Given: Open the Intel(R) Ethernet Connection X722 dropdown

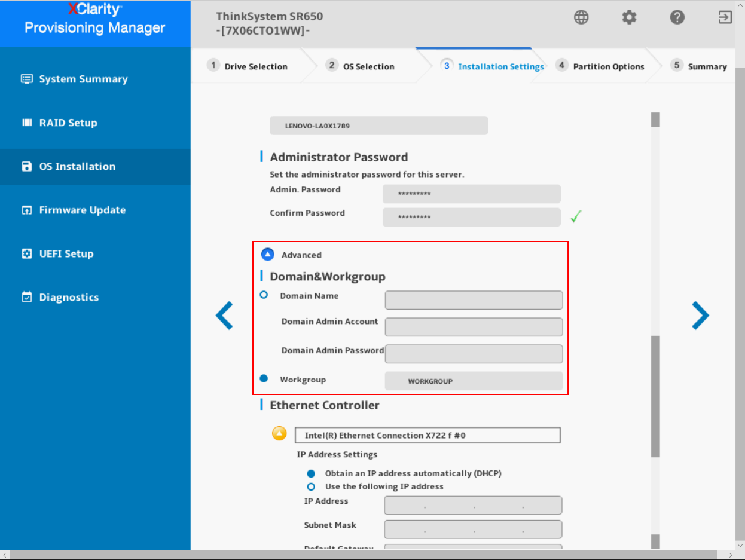Looking at the screenshot, I should [x=428, y=435].
